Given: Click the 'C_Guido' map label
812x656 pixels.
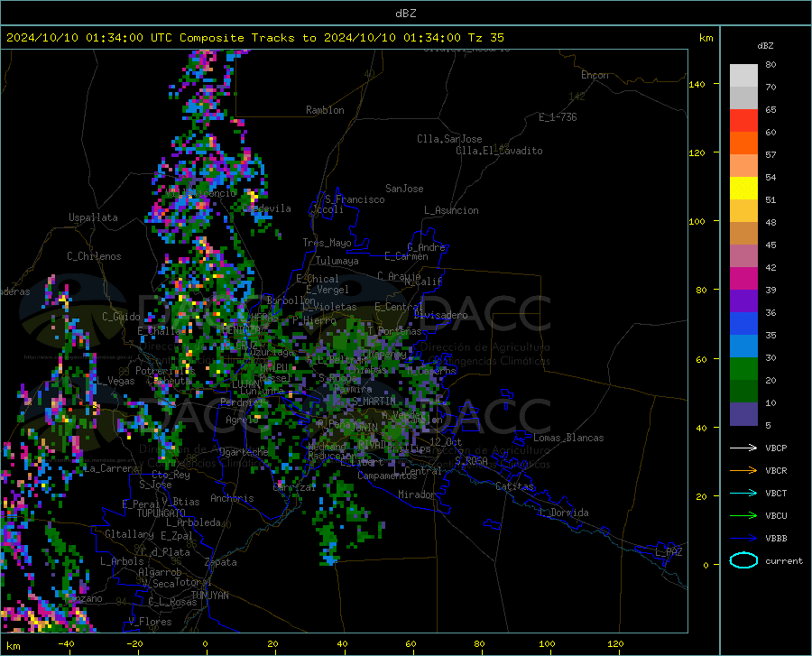Looking at the screenshot, I should 121,317.
